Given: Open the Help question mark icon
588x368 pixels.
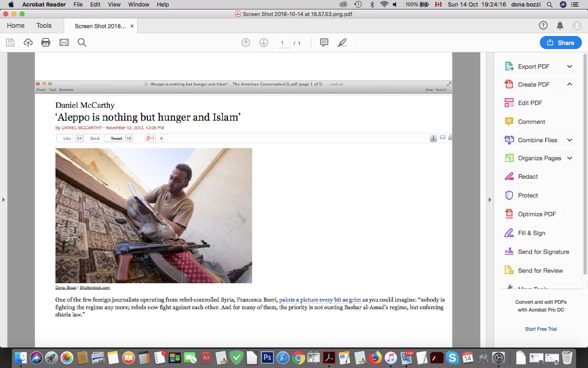Looking at the screenshot, I should tap(543, 25).
